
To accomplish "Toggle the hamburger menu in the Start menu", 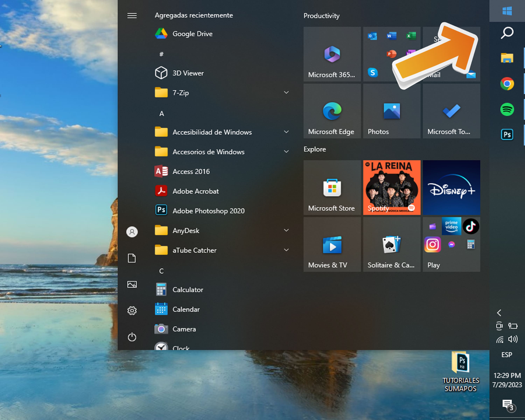I will [132, 16].
